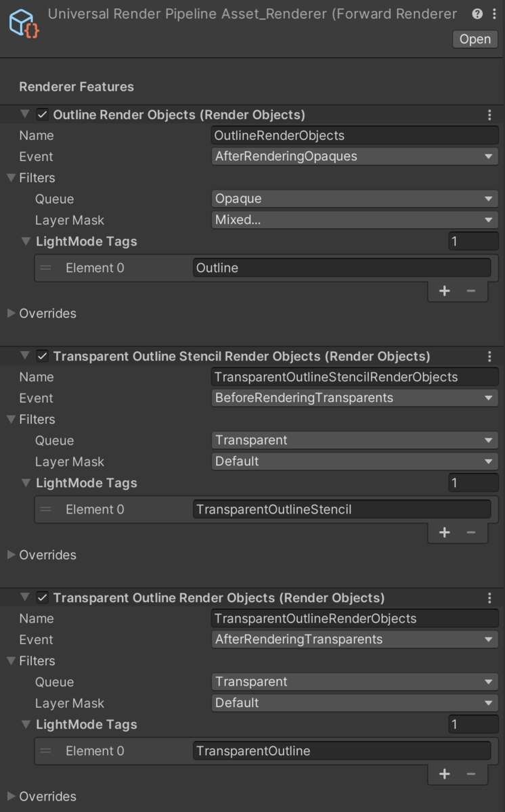Click the Renderer asset icon in header
505x812 pixels.
[x=24, y=22]
